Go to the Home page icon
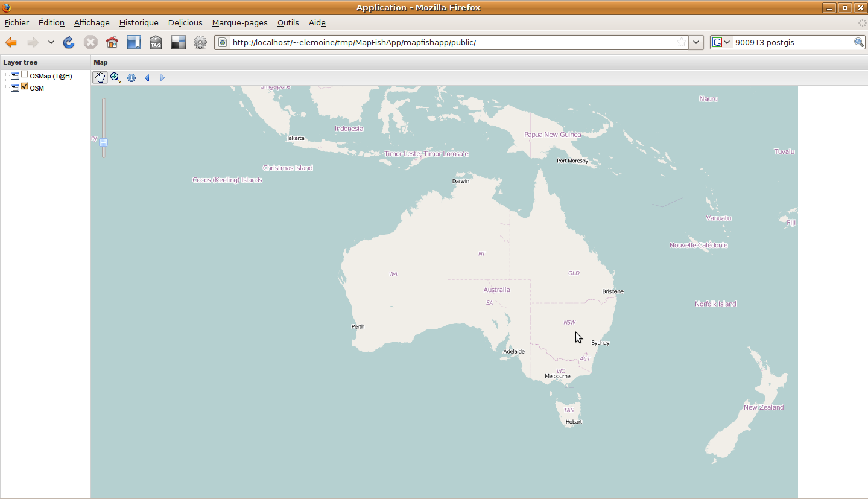Image resolution: width=868 pixels, height=499 pixels. coord(112,42)
